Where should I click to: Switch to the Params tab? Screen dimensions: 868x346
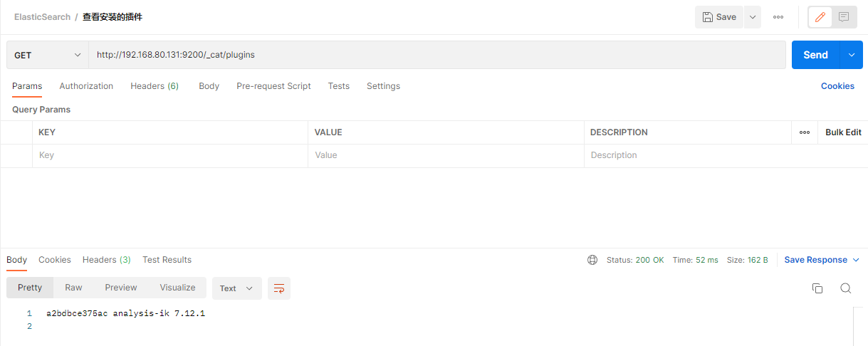coord(27,86)
